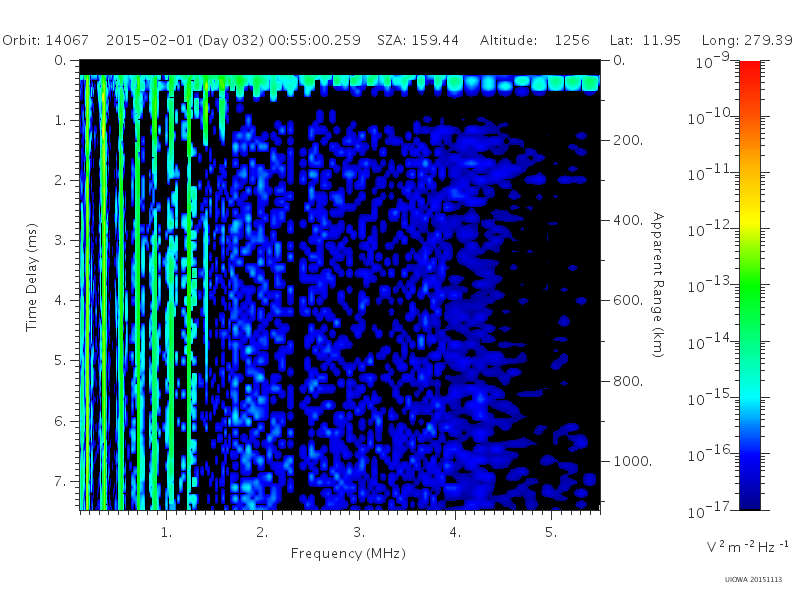Click the green band of the color bar

[x=749, y=288]
